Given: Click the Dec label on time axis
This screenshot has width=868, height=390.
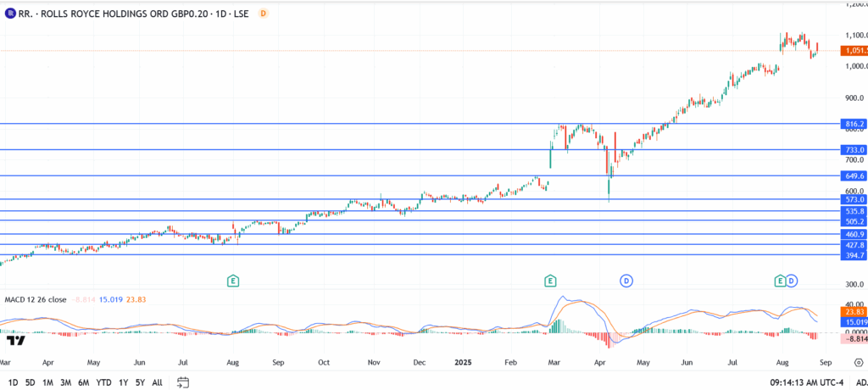Looking at the screenshot, I should [419, 363].
